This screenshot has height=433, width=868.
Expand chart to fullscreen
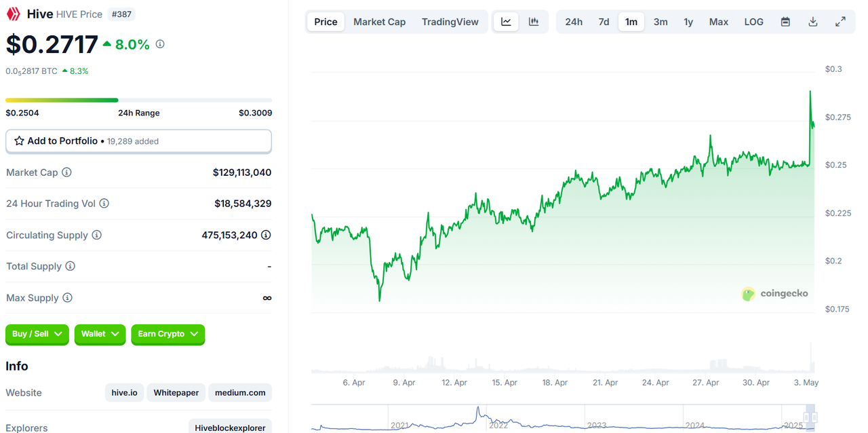click(840, 22)
